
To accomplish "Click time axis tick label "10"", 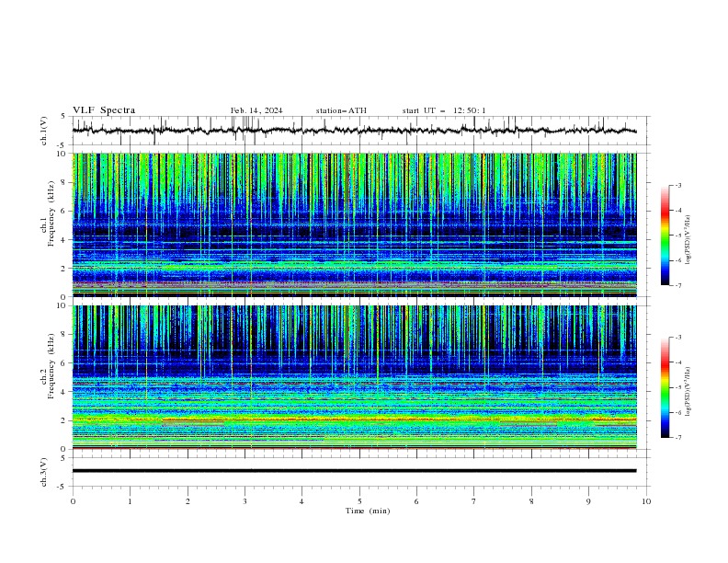I will click(646, 501).
